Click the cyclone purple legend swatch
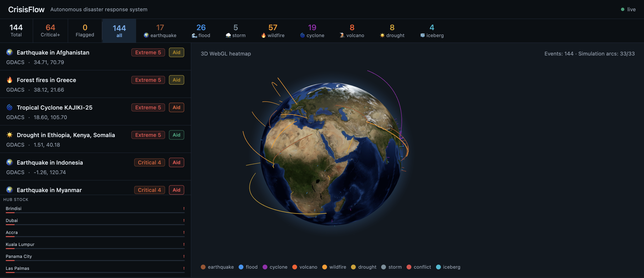Image resolution: width=644 pixels, height=278 pixels. point(265,267)
